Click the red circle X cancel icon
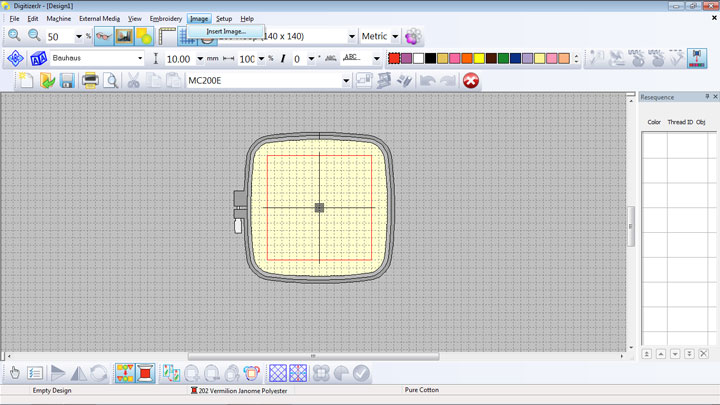This screenshot has height=405, width=720. click(x=471, y=81)
